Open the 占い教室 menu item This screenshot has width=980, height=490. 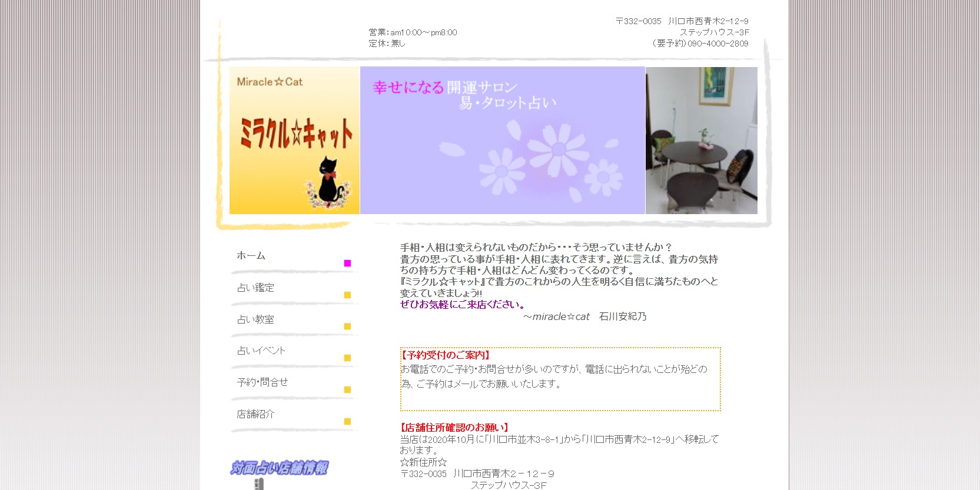[x=255, y=319]
